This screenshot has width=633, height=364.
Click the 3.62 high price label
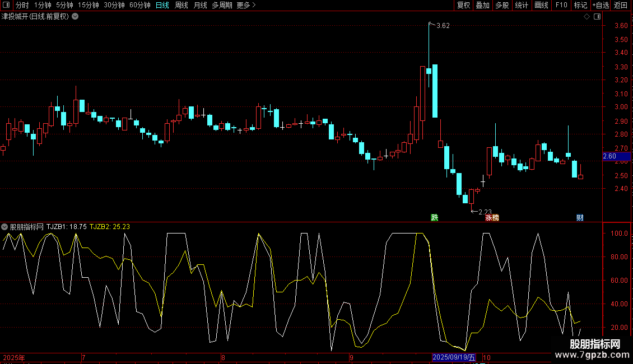pyautogui.click(x=443, y=26)
